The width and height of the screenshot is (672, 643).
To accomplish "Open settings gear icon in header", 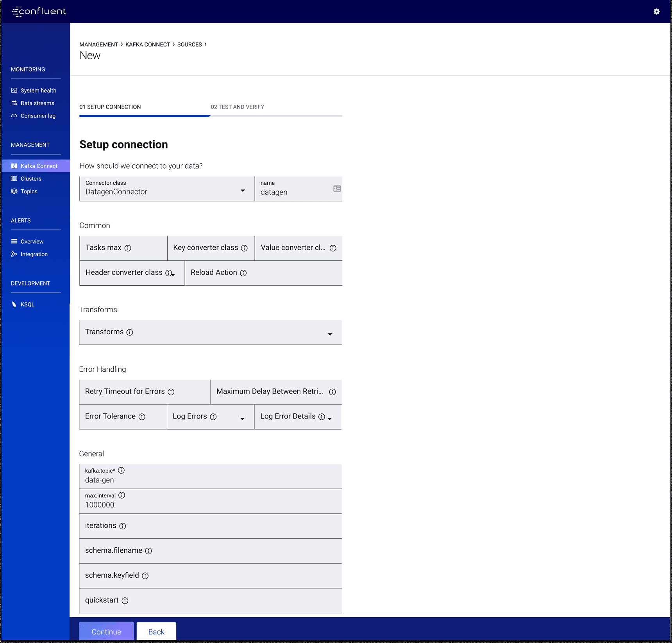I will click(656, 12).
